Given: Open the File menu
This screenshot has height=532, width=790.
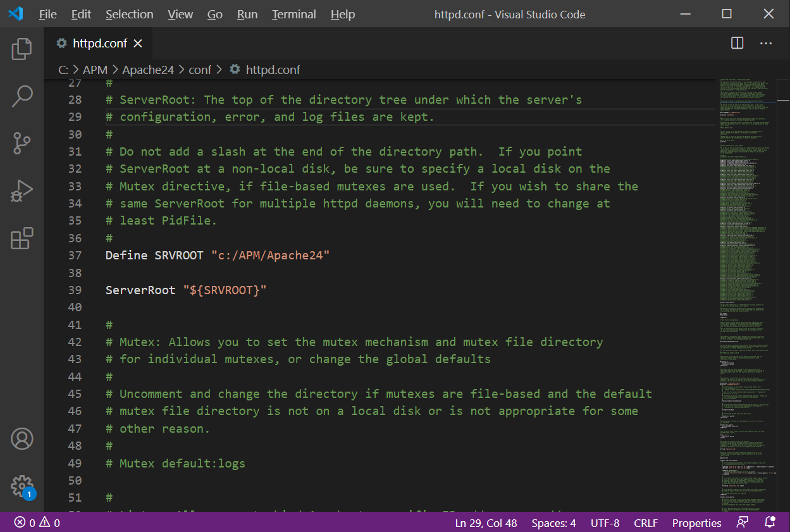Looking at the screenshot, I should [x=47, y=14].
